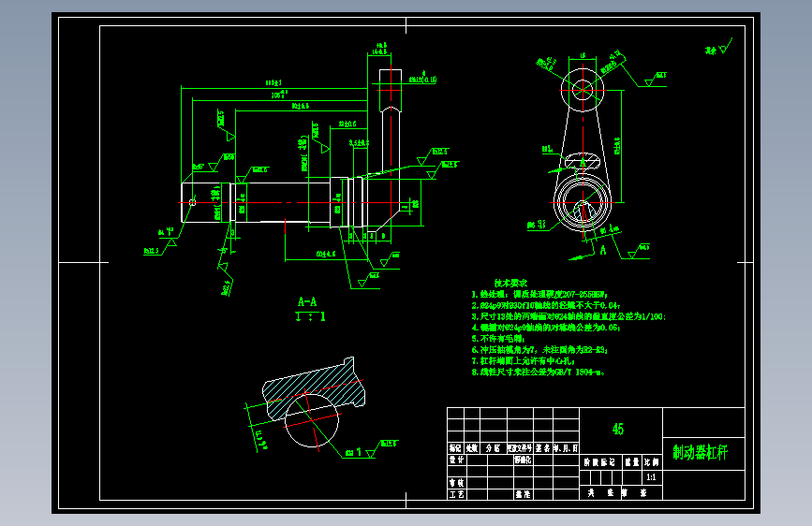This screenshot has width=812, height=526.
Task: Select the part name 制动器杠杆
Action: pos(701,452)
